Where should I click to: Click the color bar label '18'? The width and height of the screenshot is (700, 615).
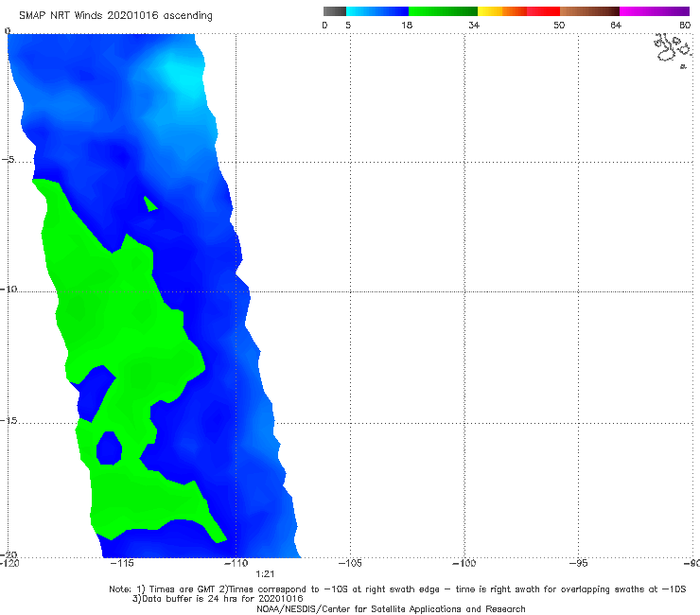[407, 25]
